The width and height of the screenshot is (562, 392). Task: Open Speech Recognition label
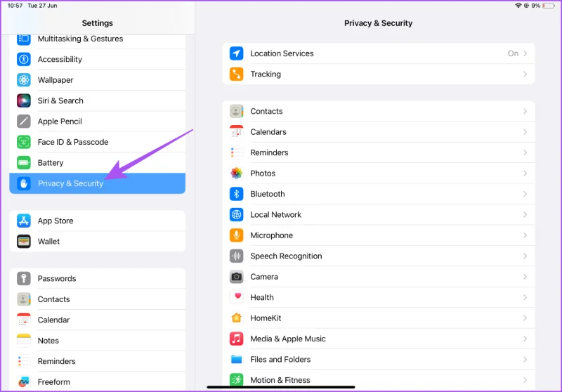pos(286,256)
